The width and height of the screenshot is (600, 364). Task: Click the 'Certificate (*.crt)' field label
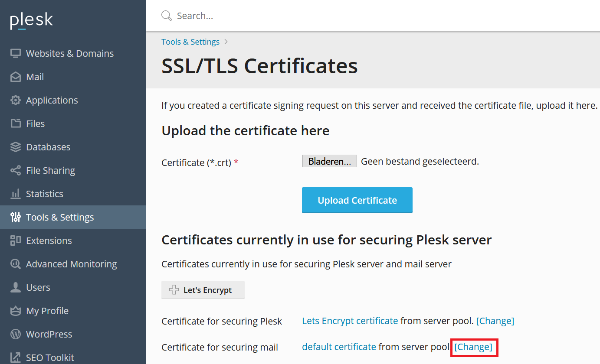point(196,162)
